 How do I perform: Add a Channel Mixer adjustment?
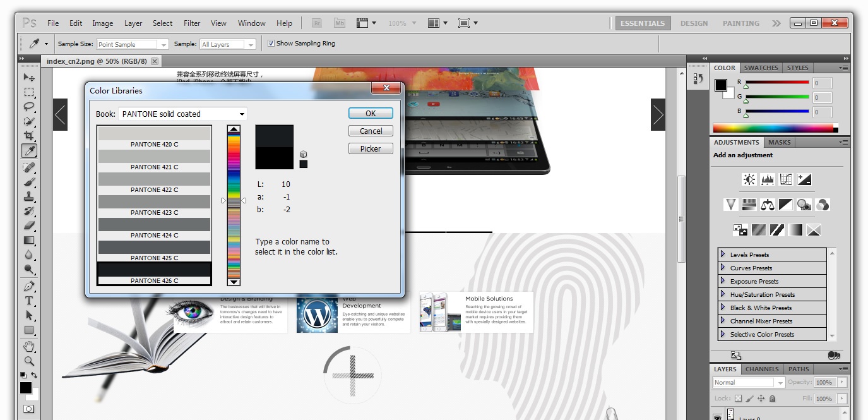click(823, 205)
